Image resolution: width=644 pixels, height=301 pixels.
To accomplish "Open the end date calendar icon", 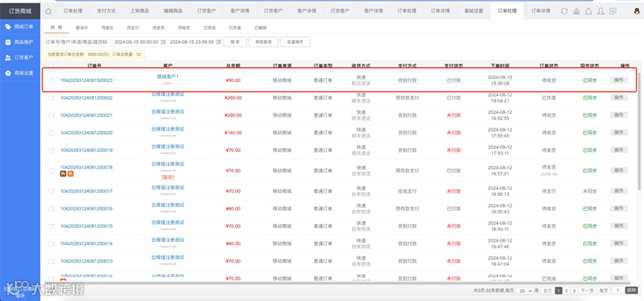I will tap(218, 42).
